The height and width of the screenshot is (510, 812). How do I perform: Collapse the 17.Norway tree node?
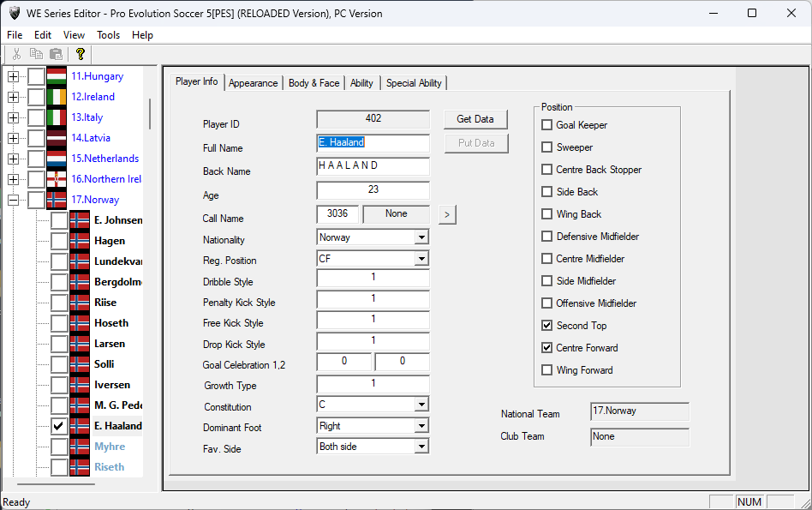tap(14, 200)
